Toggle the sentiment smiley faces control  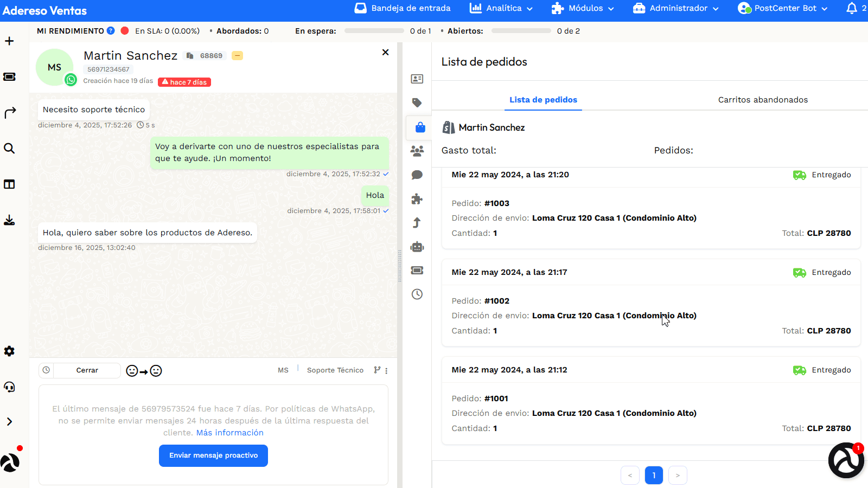tap(144, 371)
